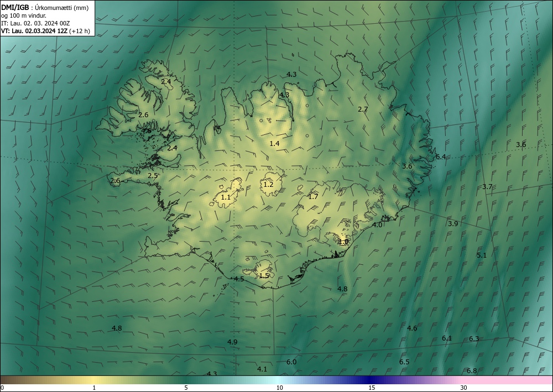Screen dimensions: 553x392
Task: Click the 'VT: Lau. 02.03.2024 12Z (+12 h)' line
Action: click(45, 31)
